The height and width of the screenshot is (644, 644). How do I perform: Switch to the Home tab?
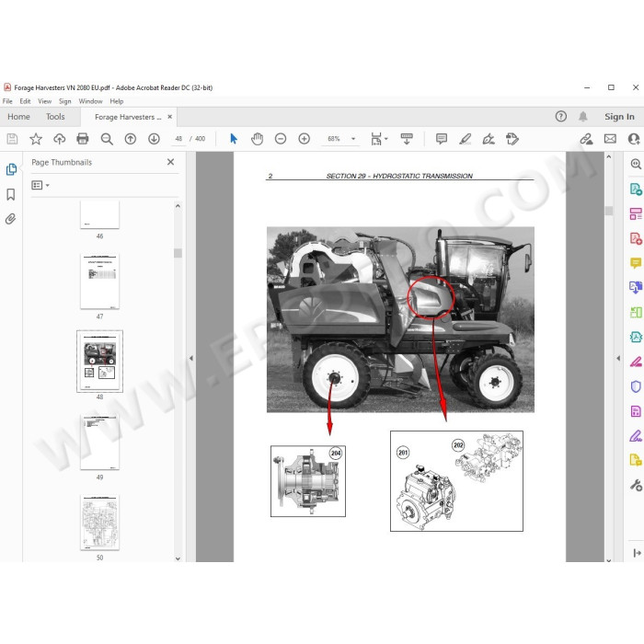tap(18, 117)
